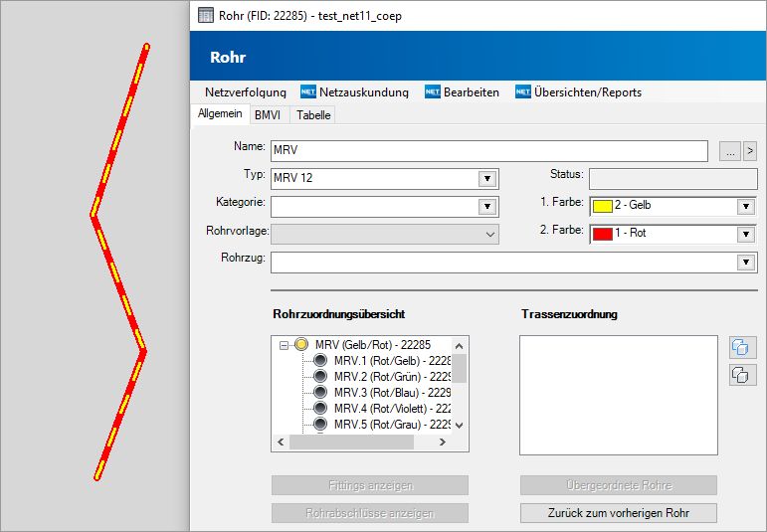Click the Trassenzuordnung heading
This screenshot has height=532, width=767.
[569, 314]
